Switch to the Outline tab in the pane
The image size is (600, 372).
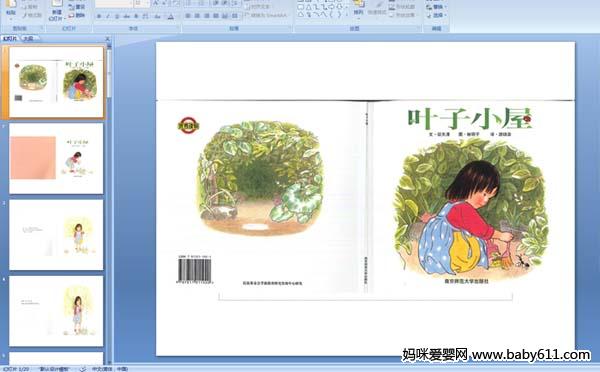click(x=28, y=38)
